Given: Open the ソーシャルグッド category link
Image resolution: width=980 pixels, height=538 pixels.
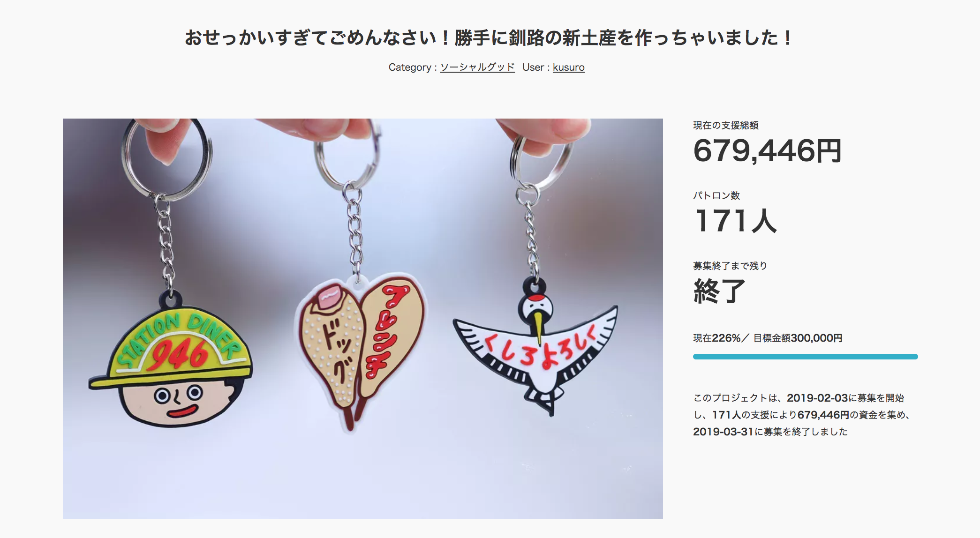Looking at the screenshot, I should (477, 67).
